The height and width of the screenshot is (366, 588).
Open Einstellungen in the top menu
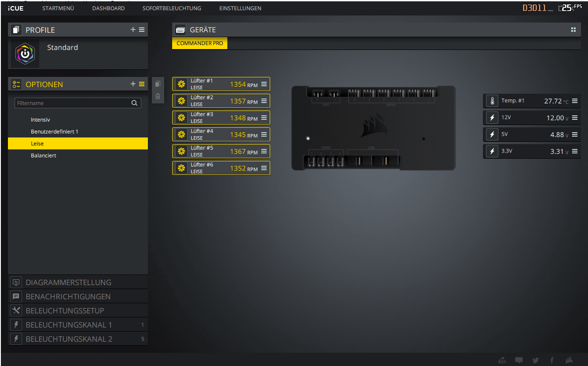[x=240, y=8]
